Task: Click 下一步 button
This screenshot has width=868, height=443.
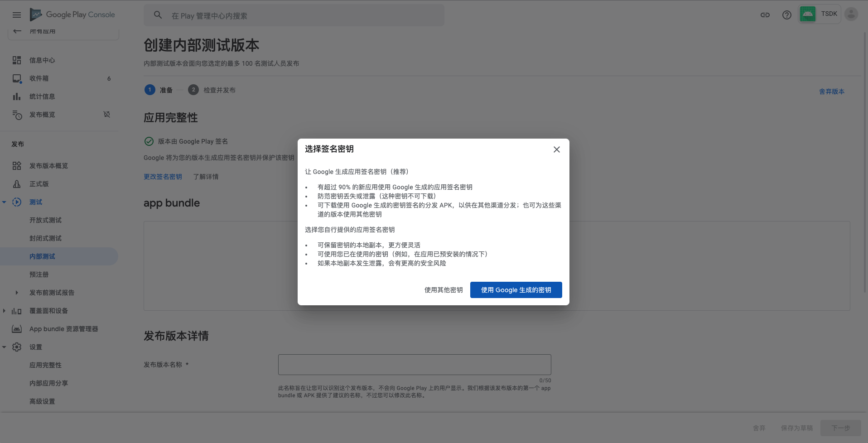Action: pyautogui.click(x=841, y=428)
